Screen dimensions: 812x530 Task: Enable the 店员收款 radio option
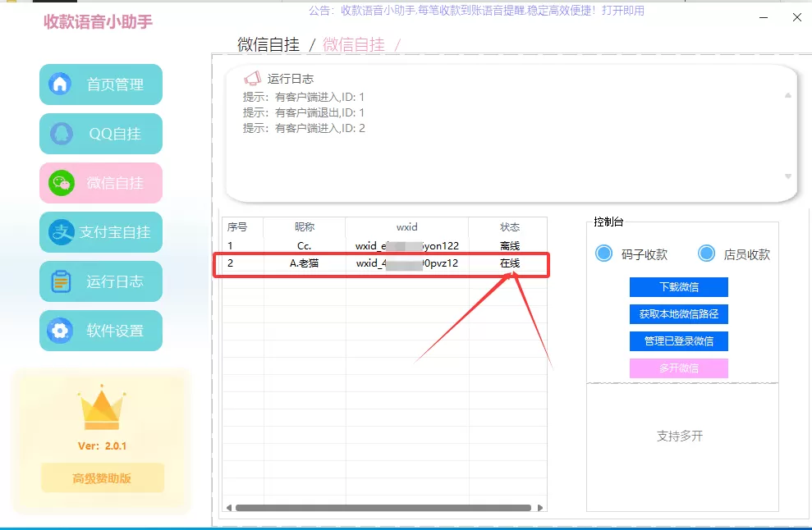click(x=707, y=254)
